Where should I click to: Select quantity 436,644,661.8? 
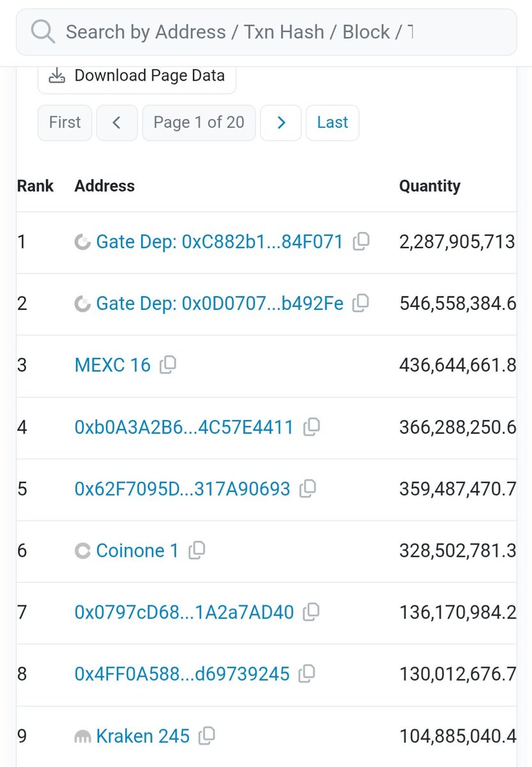pyautogui.click(x=458, y=366)
